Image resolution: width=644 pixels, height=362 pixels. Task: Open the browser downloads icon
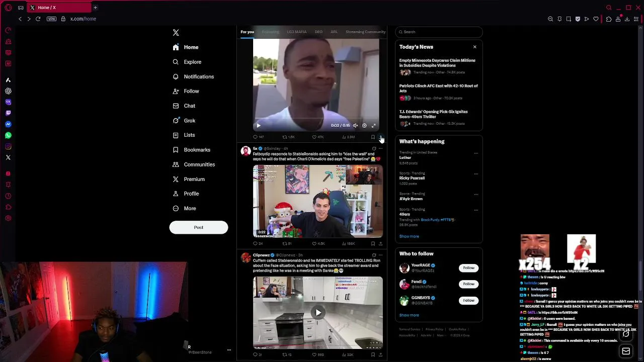coord(627,19)
